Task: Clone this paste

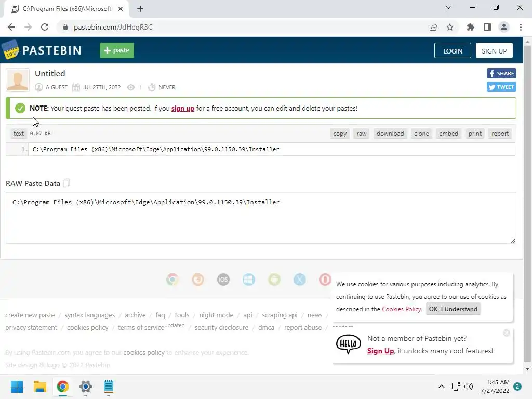Action: (x=421, y=134)
